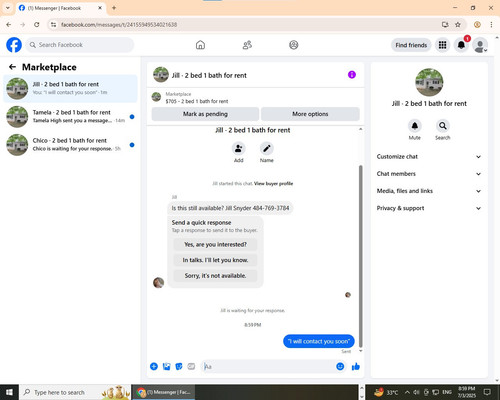This screenshot has height=400, width=500.
Task: Open the Windows Start button
Action: click(9, 392)
